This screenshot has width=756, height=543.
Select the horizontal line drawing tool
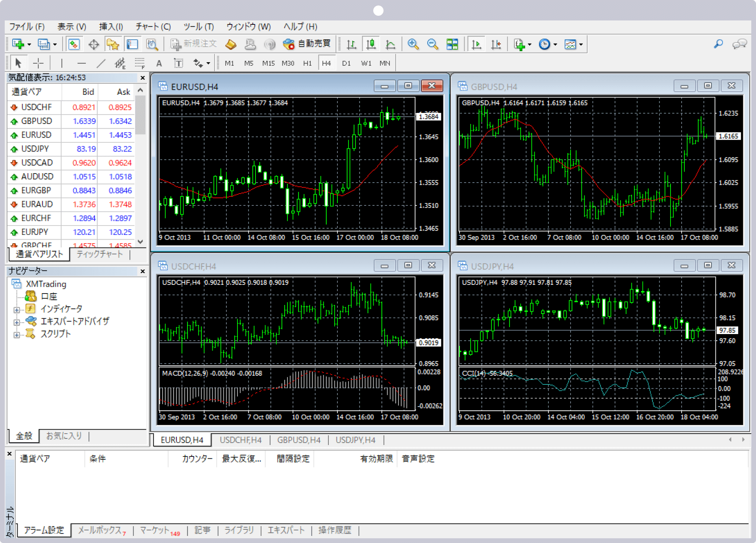[81, 63]
